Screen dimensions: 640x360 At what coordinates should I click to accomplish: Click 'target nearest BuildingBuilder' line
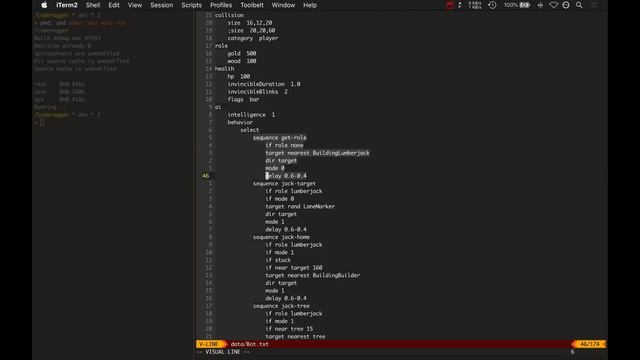pos(313,276)
